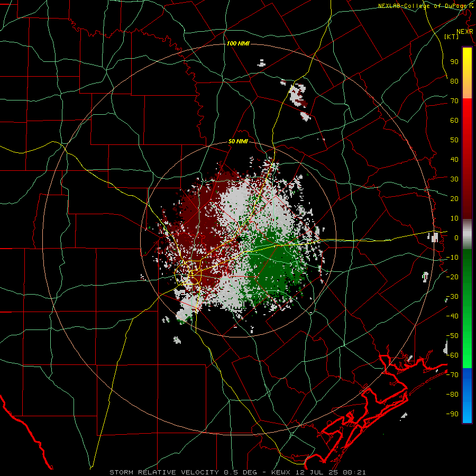Click the 100 NMI range ring label
Screen dimensions: 476x476
click(x=238, y=43)
